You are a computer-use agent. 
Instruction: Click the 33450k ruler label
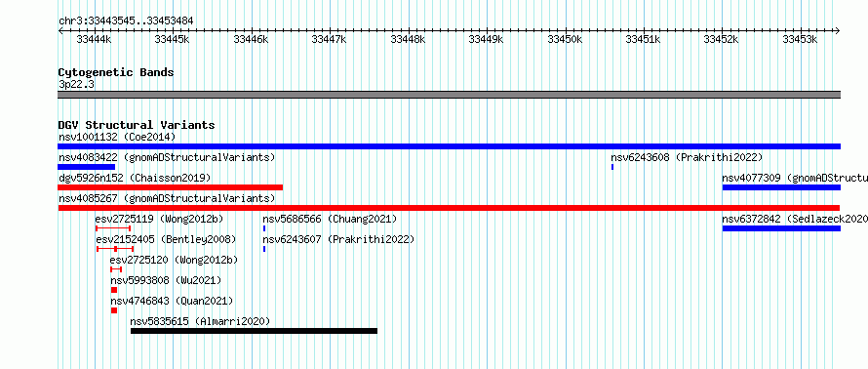click(x=566, y=39)
